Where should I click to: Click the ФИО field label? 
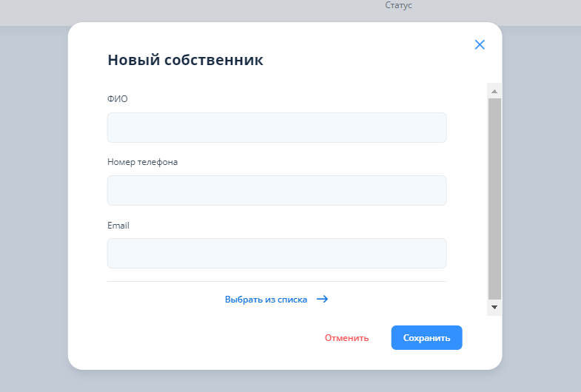tap(118, 99)
